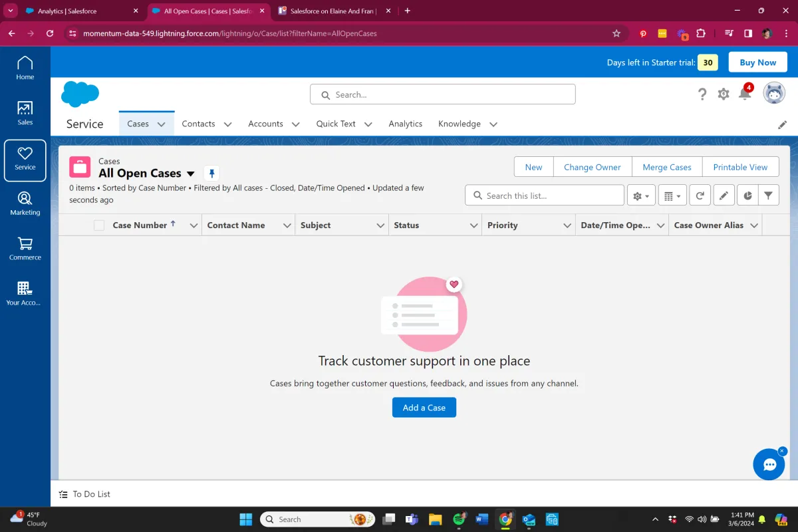
Task: Open the filters funnel icon
Action: tap(769, 196)
